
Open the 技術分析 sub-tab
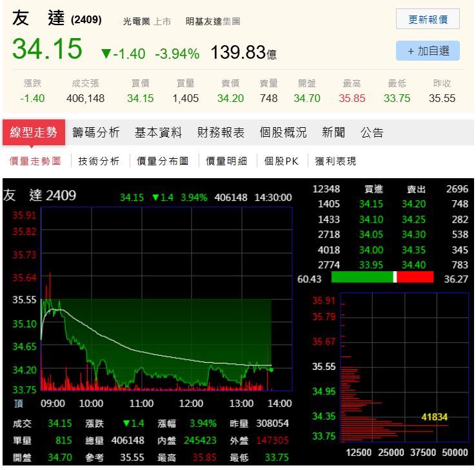99,161
